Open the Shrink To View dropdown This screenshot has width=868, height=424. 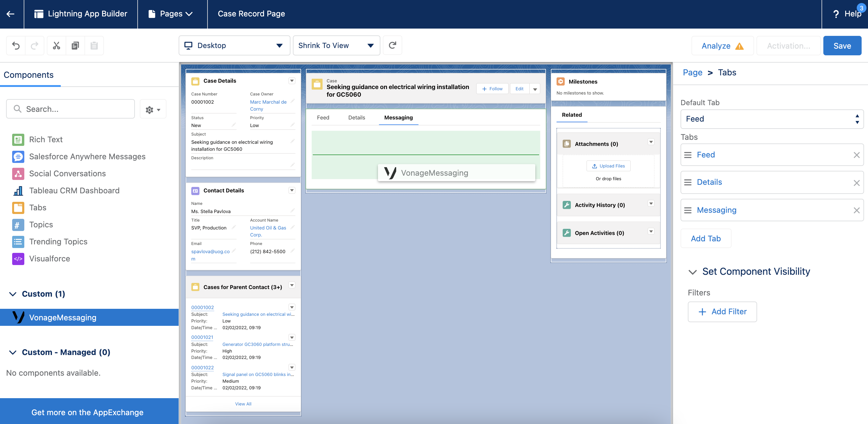tap(336, 46)
